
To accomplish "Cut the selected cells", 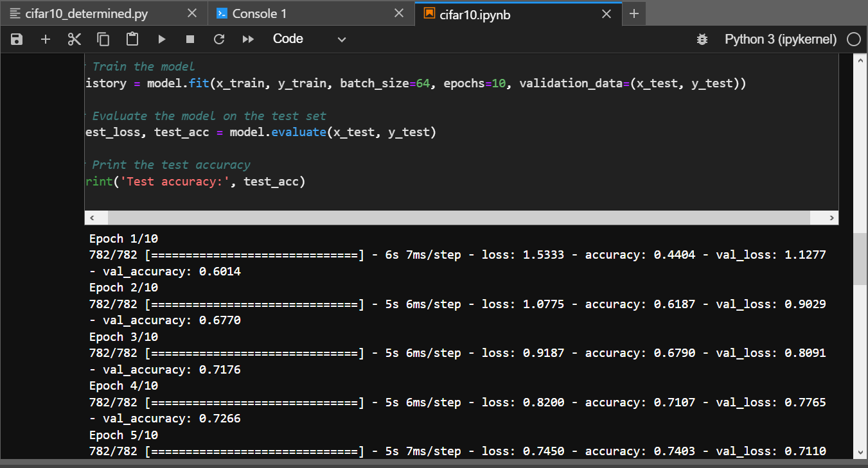I will [x=74, y=39].
